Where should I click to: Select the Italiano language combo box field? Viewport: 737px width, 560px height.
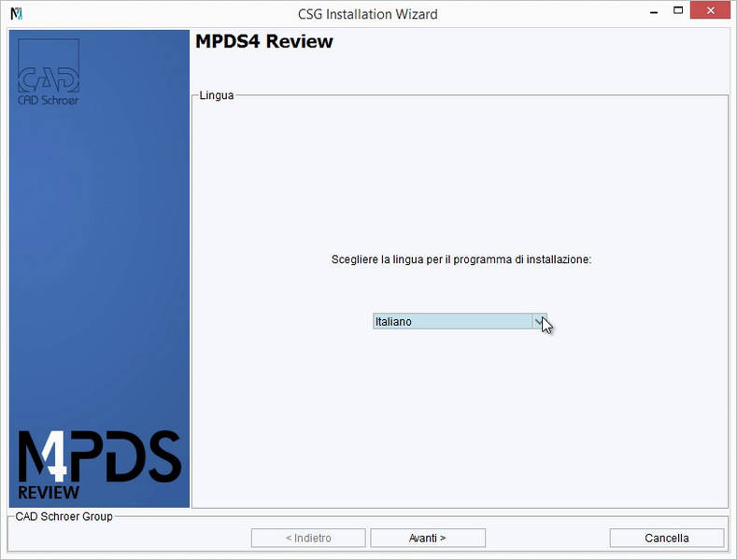tap(460, 321)
